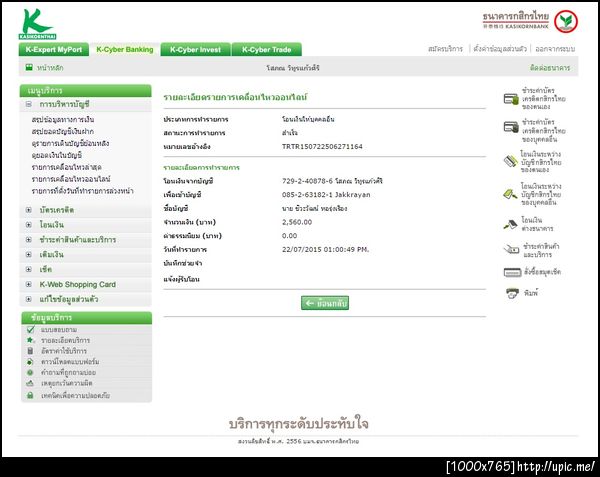600x477 pixels.
Task: Select the K-Cyber Banking tab
Action: (x=125, y=49)
